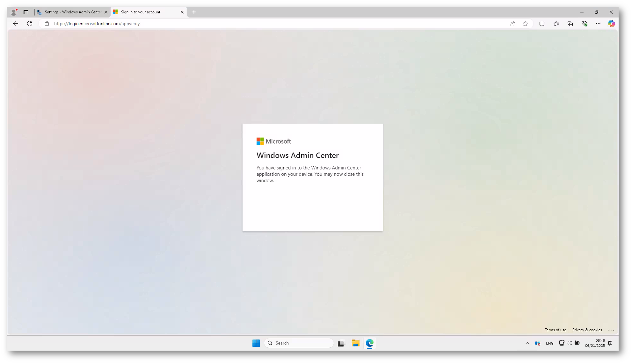
Task: Refresh the current page
Action: [x=30, y=24]
